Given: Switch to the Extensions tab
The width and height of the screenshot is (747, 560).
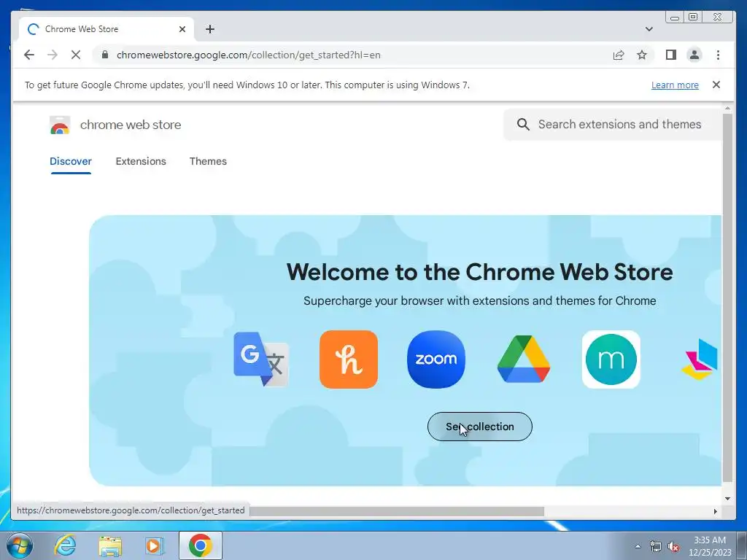Looking at the screenshot, I should click(x=141, y=161).
